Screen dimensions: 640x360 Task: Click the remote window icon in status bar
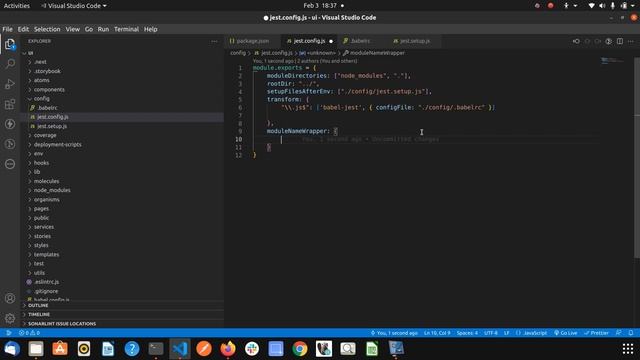pos(9,333)
